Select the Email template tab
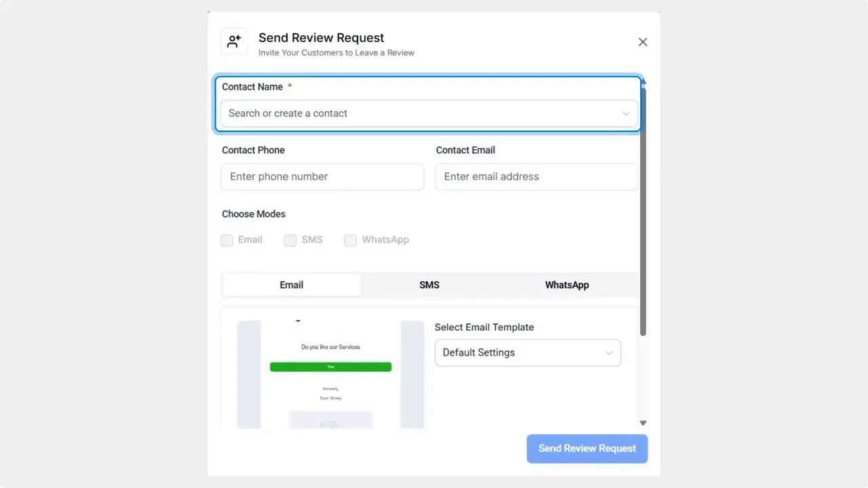 coord(291,285)
